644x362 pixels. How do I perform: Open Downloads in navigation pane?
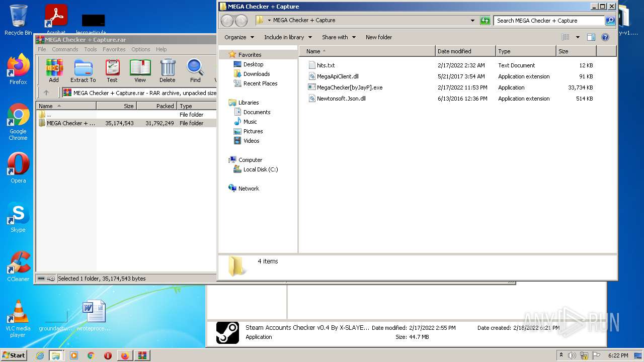click(x=257, y=74)
